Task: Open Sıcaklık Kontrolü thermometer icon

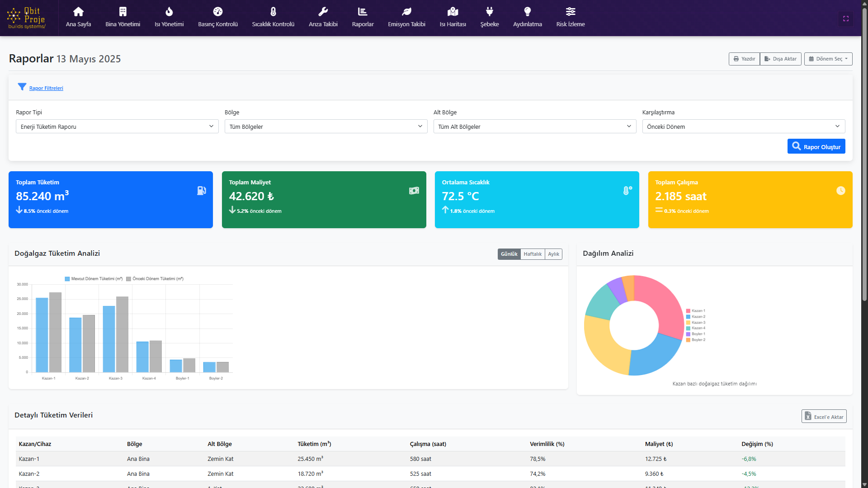Action: coord(273,12)
